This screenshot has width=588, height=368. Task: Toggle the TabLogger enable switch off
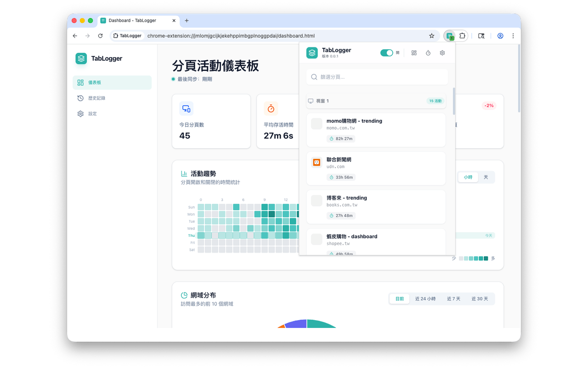[386, 53]
